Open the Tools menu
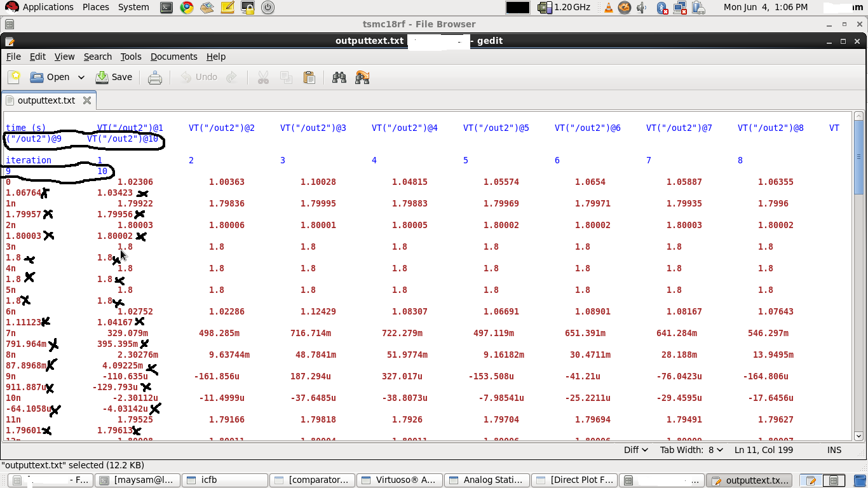868x488 pixels. pyautogui.click(x=131, y=57)
